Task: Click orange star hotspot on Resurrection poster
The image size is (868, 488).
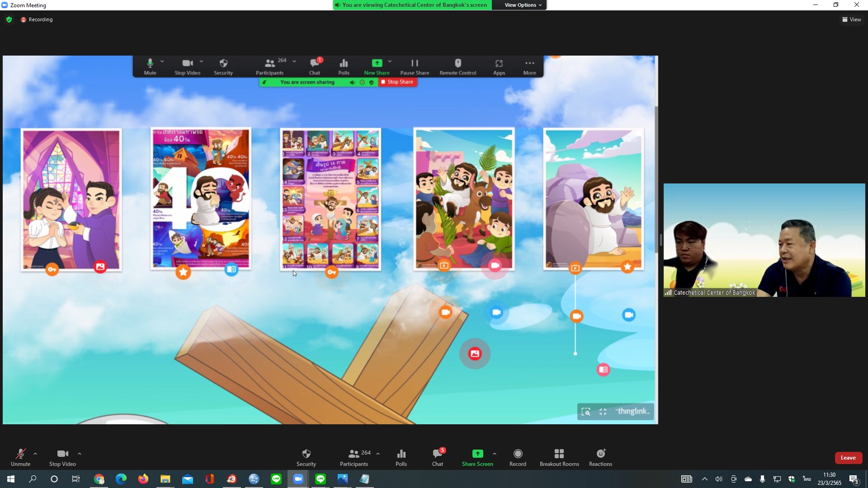Action: point(627,267)
